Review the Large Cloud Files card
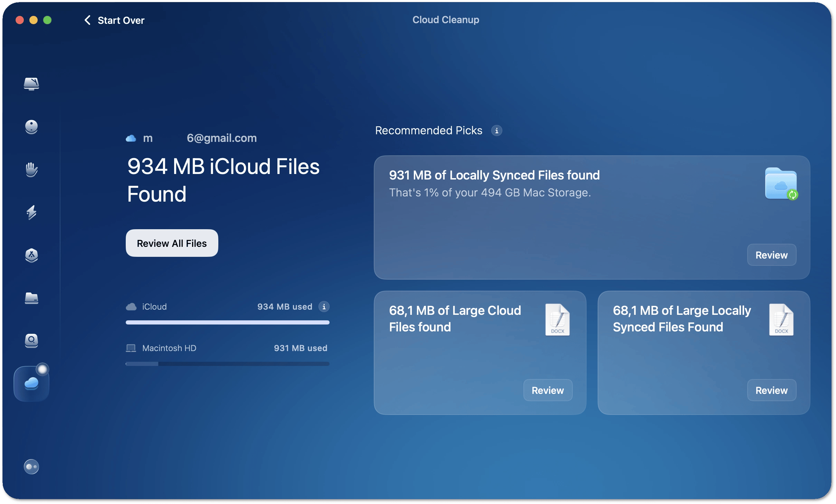 (548, 390)
